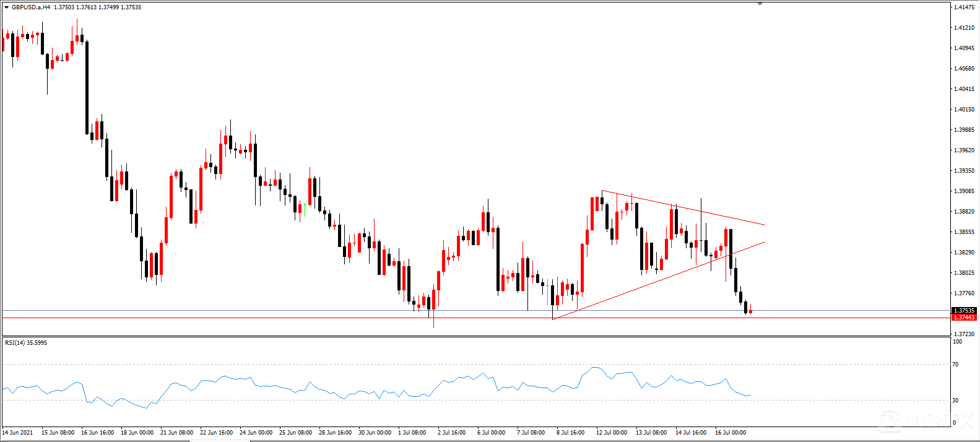Click the last small red candle
This screenshot has width=980, height=442.
[750, 311]
